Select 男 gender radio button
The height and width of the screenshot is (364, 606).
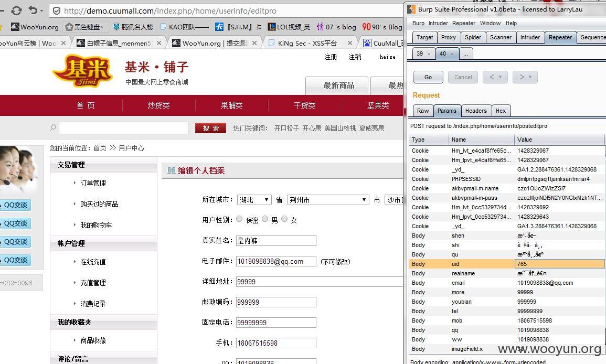click(x=265, y=219)
